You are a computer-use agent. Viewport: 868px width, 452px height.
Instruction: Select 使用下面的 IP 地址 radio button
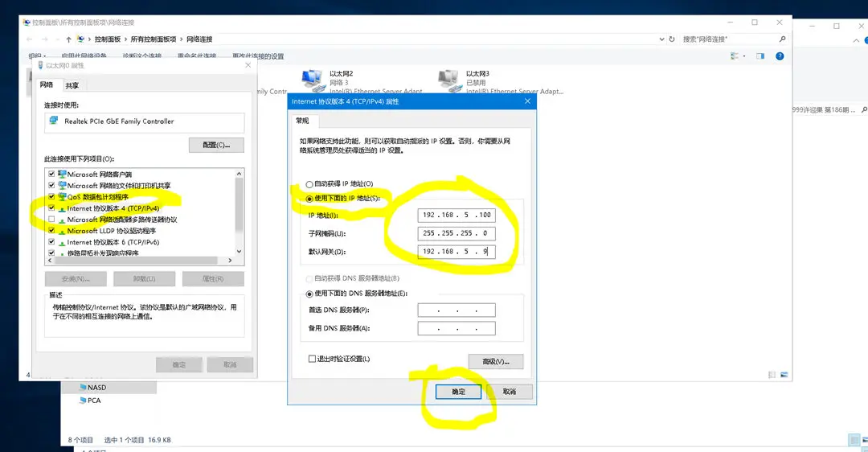pos(309,199)
